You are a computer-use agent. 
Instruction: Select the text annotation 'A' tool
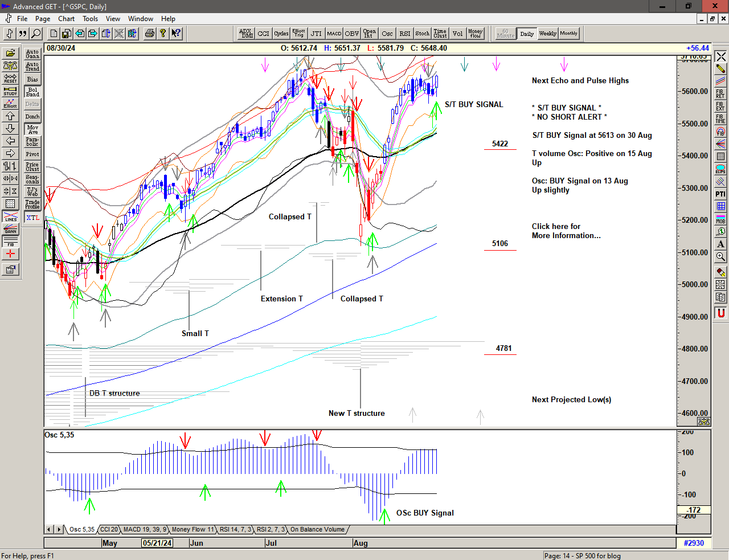coord(720,244)
